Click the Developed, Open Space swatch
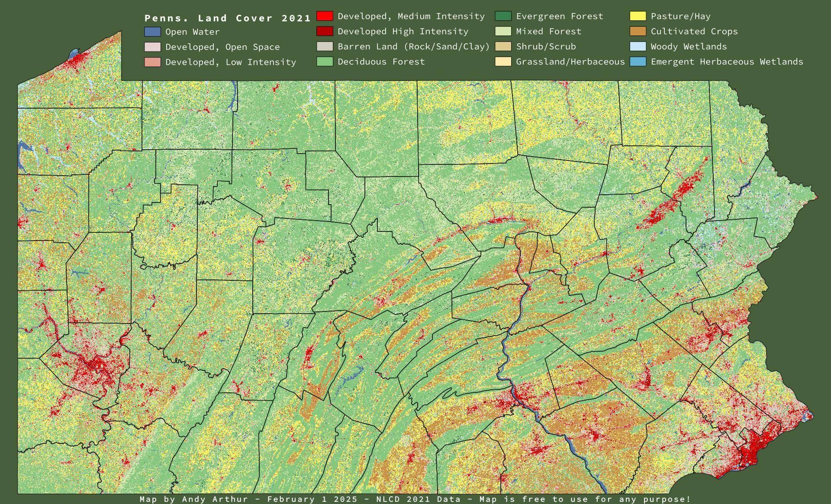Viewport: 831px width, 504px height. point(152,47)
